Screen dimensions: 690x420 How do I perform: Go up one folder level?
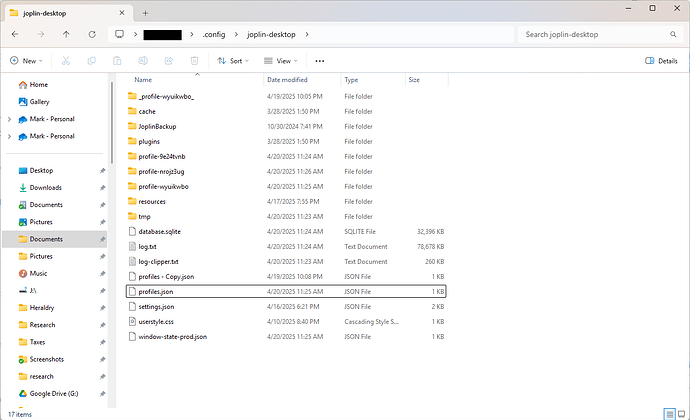[x=66, y=34]
